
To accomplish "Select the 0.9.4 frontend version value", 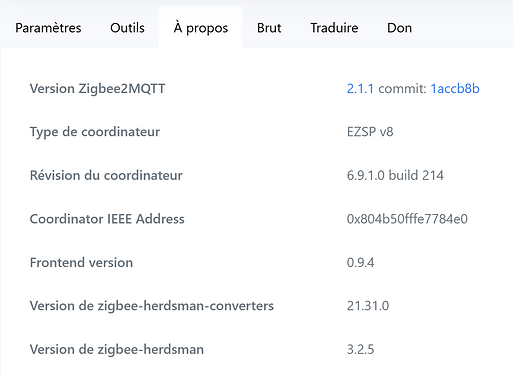I will pos(360,263).
